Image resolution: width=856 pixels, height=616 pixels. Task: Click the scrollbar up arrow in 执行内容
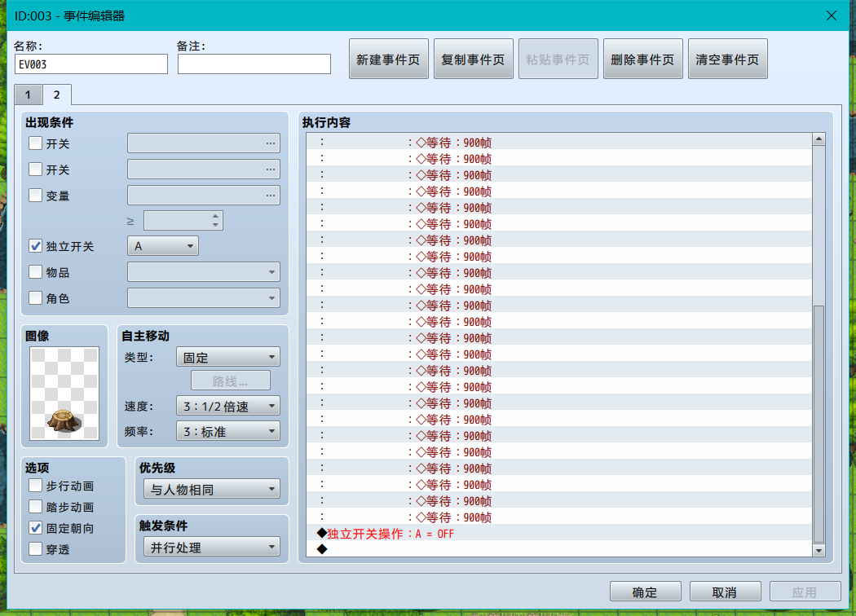(818, 139)
